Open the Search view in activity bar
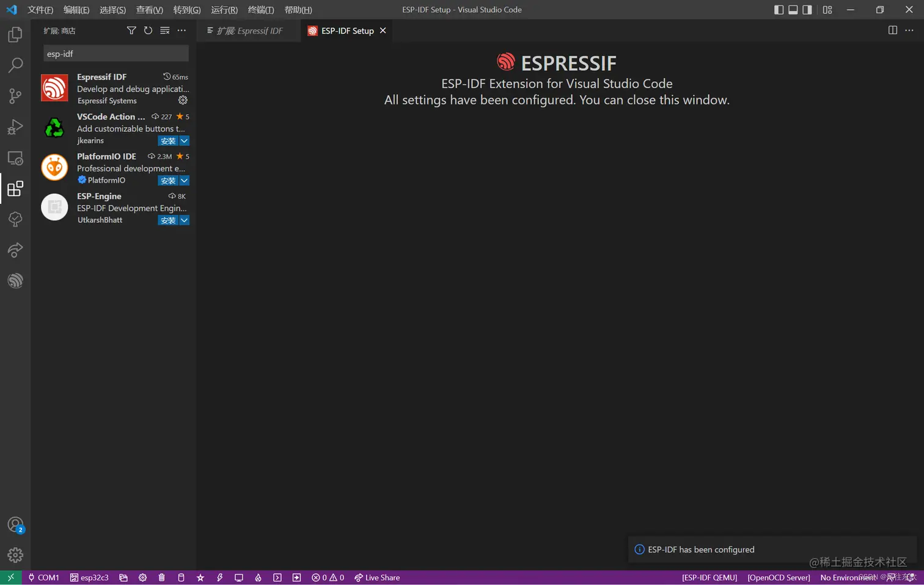The width and height of the screenshot is (924, 585). click(15, 65)
